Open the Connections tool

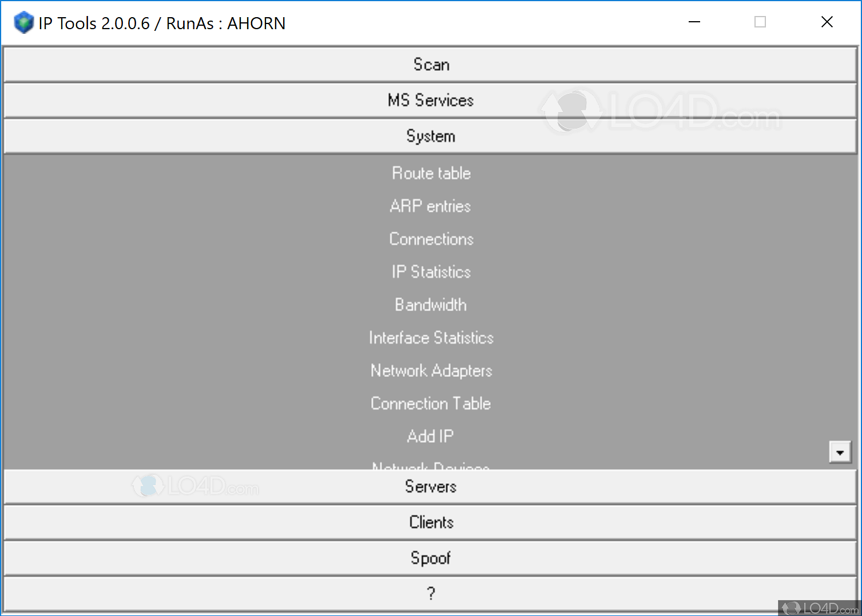431,239
